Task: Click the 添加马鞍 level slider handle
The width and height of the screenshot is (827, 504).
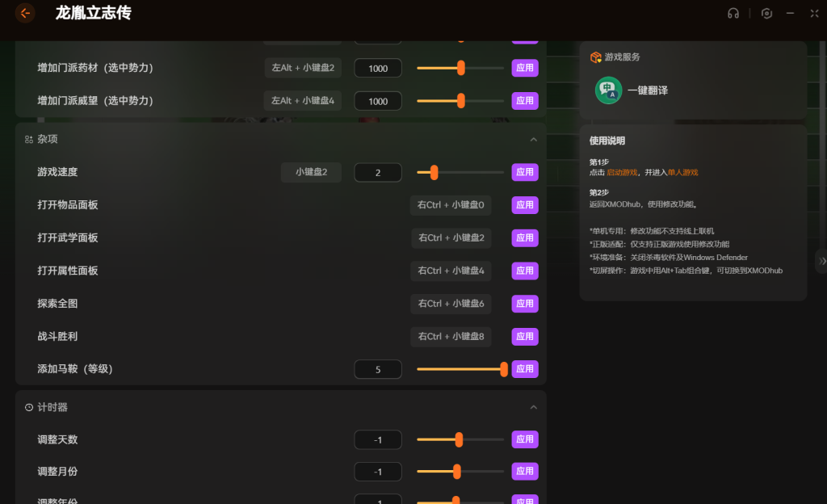Action: (504, 369)
